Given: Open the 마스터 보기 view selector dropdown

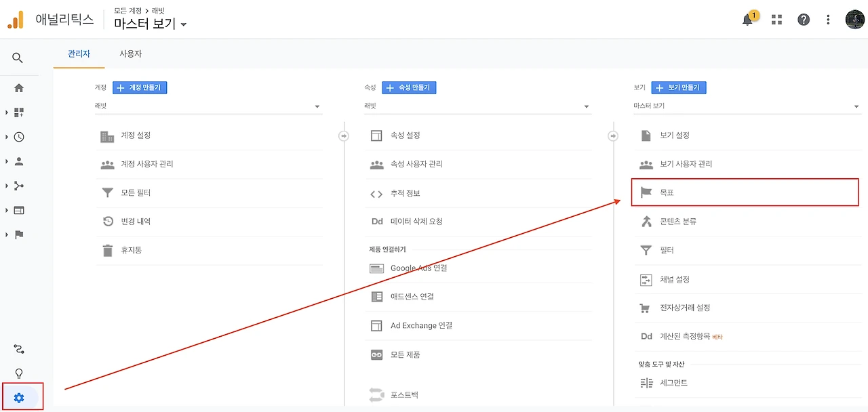Looking at the screenshot, I should [x=151, y=24].
